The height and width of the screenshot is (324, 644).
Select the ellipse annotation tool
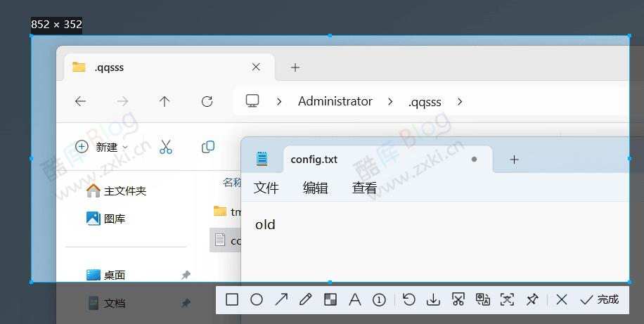click(257, 300)
